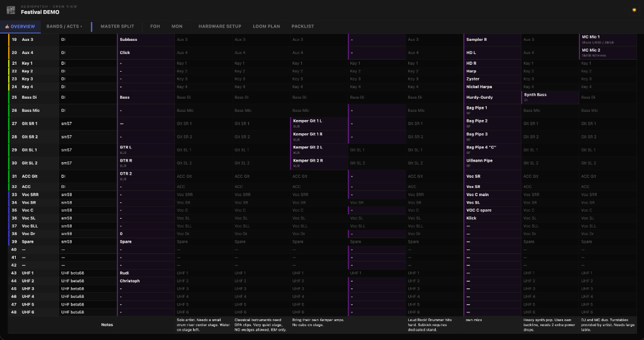Click the note starting "Solo artist"

coord(203,325)
